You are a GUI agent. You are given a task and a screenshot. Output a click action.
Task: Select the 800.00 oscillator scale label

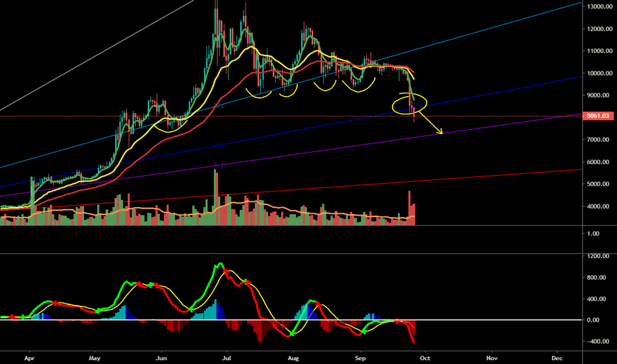pyautogui.click(x=596, y=277)
